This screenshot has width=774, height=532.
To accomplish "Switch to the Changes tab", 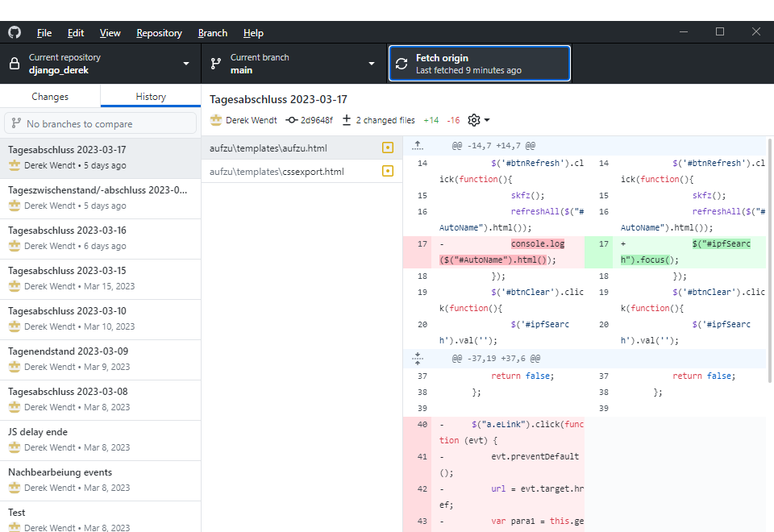I will pos(50,97).
